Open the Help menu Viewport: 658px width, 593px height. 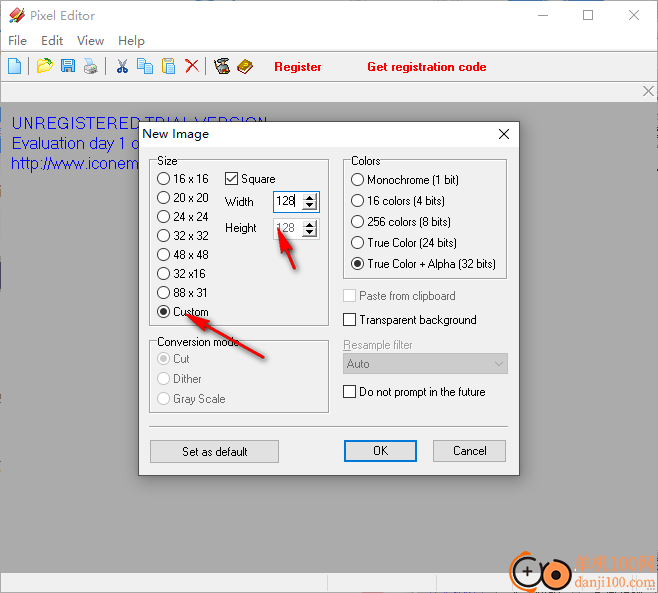(131, 41)
